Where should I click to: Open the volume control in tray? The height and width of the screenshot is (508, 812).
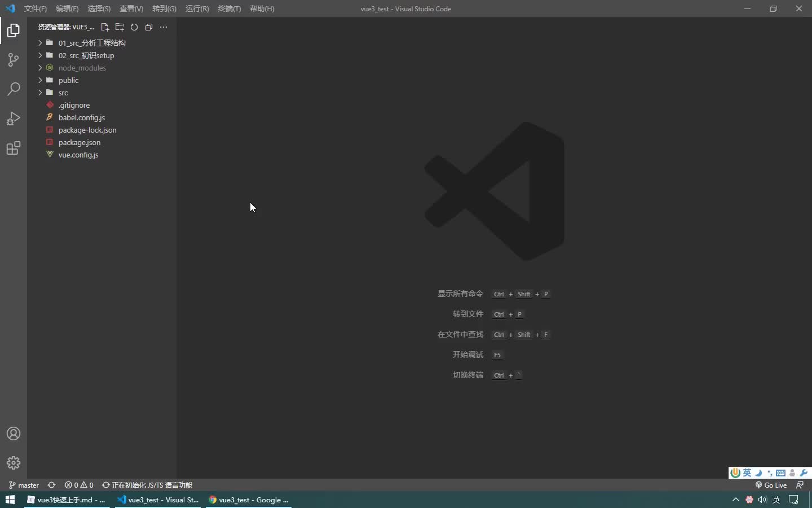pos(762,500)
